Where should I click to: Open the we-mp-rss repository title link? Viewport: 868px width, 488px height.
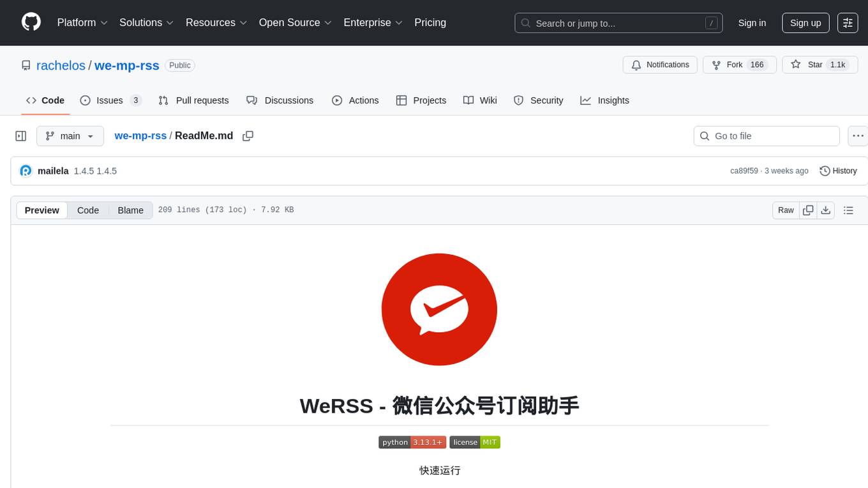pyautogui.click(x=127, y=65)
